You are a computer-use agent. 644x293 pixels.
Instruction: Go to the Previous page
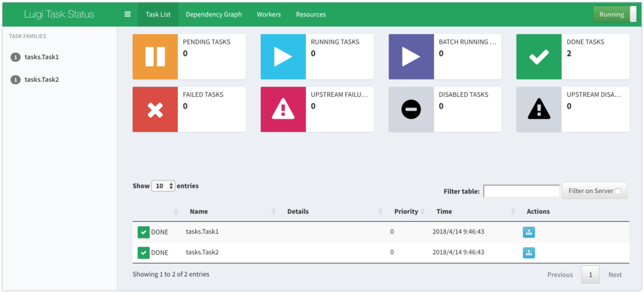click(x=560, y=275)
